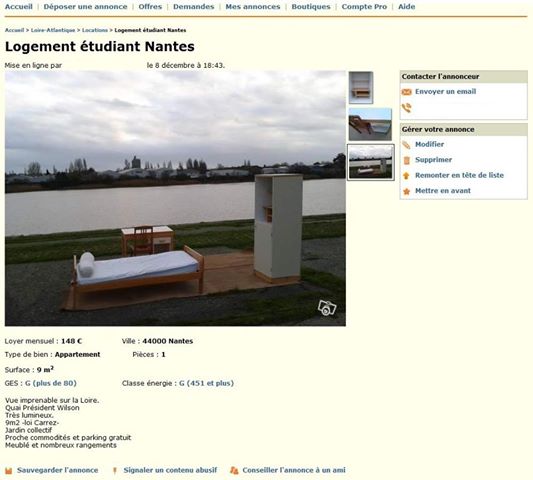Click the envelope icon beside Envoyer un email
533x480 pixels.
pos(407,92)
